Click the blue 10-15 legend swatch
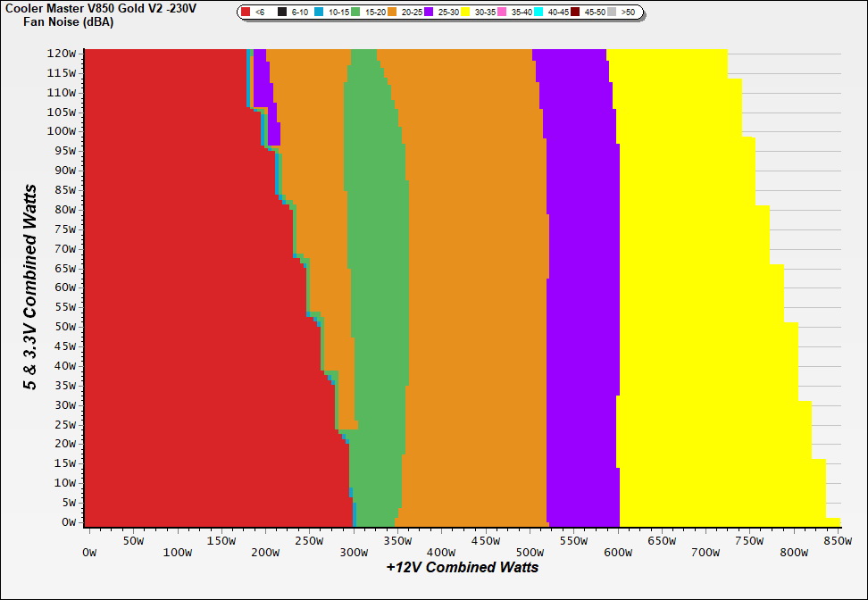Viewport: 868px width, 600px height. tap(319, 12)
